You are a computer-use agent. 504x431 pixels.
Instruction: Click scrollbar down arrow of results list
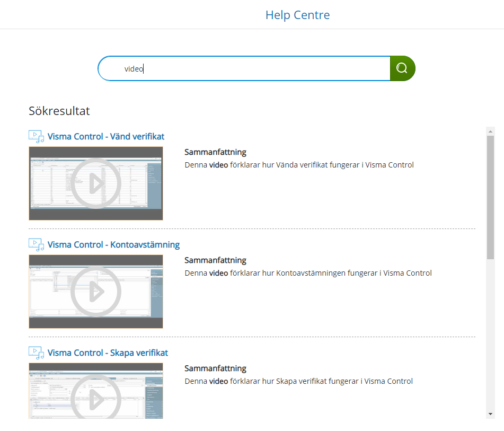490,414
